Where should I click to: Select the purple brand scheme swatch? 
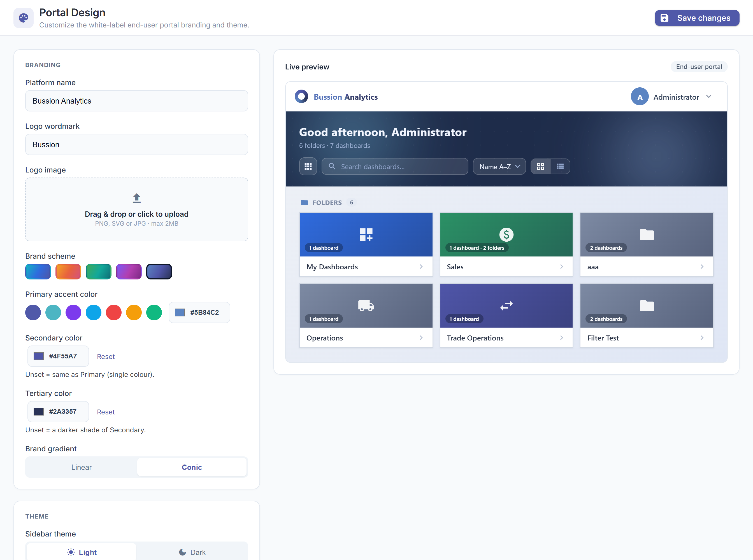[129, 272]
